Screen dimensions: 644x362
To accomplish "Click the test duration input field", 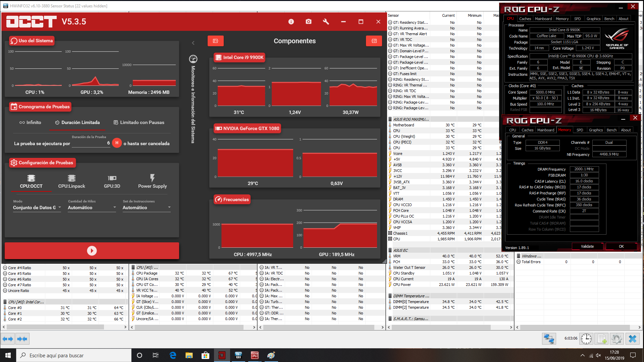I will pyautogui.click(x=91, y=143).
